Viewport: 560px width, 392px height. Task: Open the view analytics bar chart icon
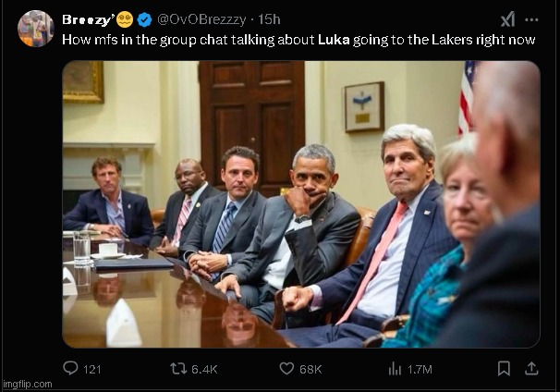pos(395,368)
